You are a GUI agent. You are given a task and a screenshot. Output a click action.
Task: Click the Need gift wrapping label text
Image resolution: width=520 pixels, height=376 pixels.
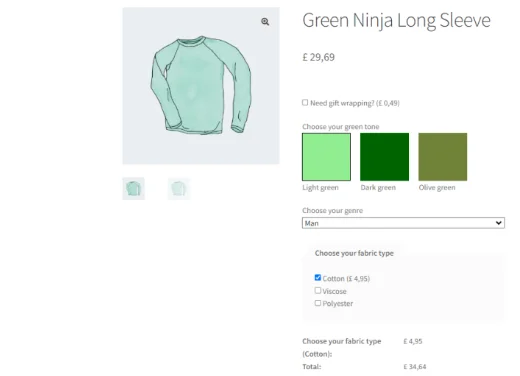click(x=355, y=103)
